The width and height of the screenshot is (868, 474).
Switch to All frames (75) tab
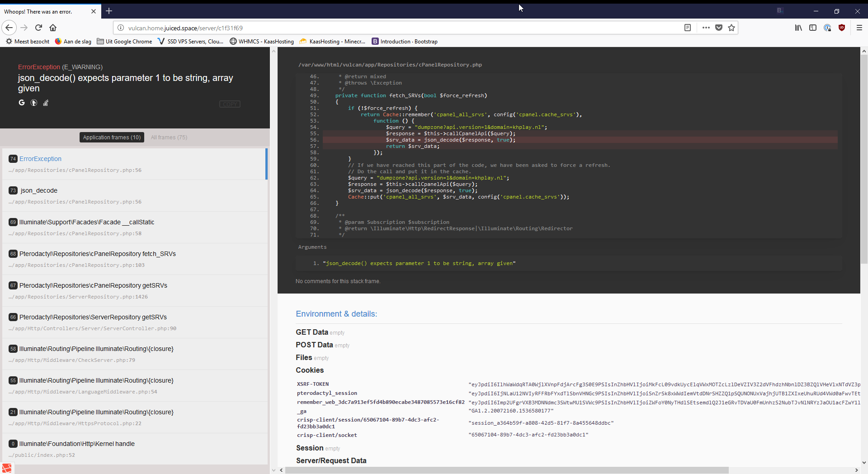click(x=169, y=137)
